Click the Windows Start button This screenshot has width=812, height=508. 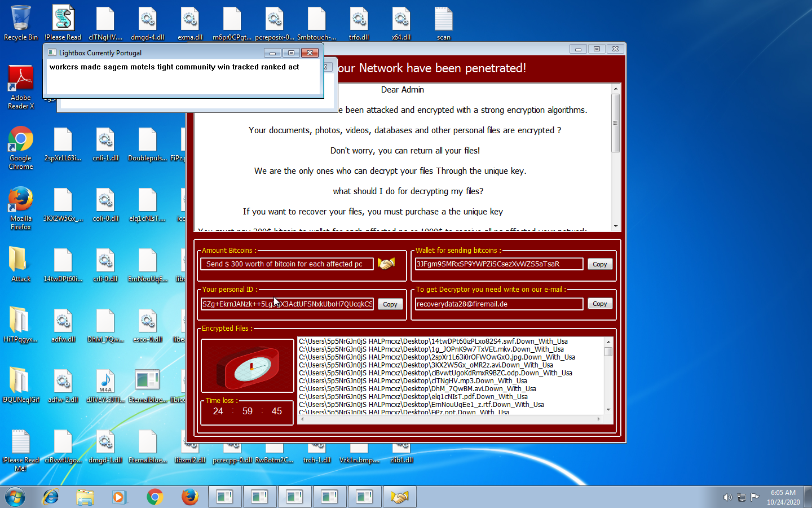15,497
